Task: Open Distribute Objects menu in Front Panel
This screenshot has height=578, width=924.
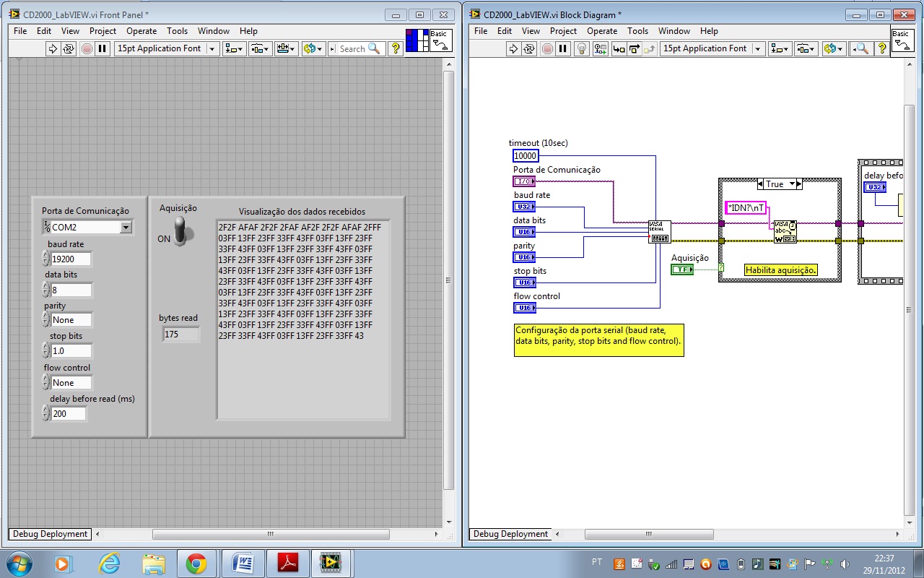Action: (x=260, y=48)
